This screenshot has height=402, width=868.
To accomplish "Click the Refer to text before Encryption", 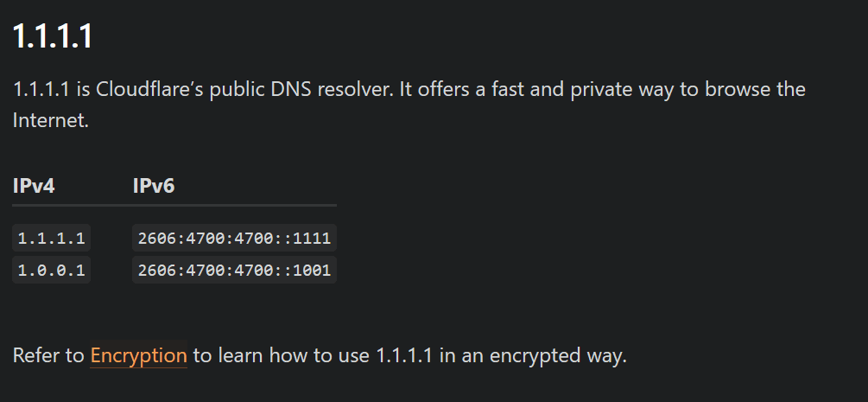I will (x=48, y=354).
